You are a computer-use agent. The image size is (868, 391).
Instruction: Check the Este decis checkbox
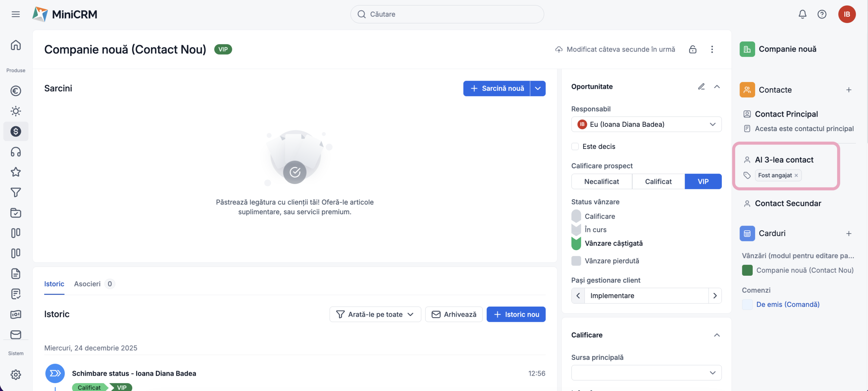(x=575, y=146)
